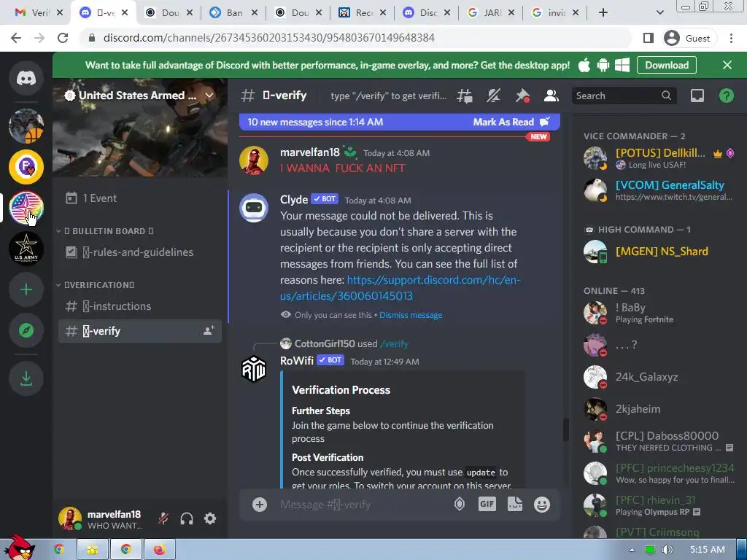The width and height of the screenshot is (747, 560).
Task: Open marvelfan18 user panel avatar
Action: tap(70, 518)
